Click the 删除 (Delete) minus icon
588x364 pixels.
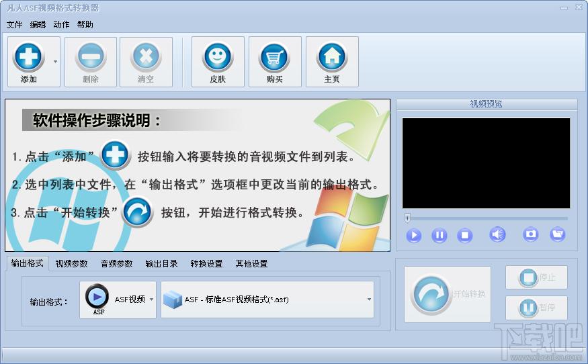(x=91, y=57)
